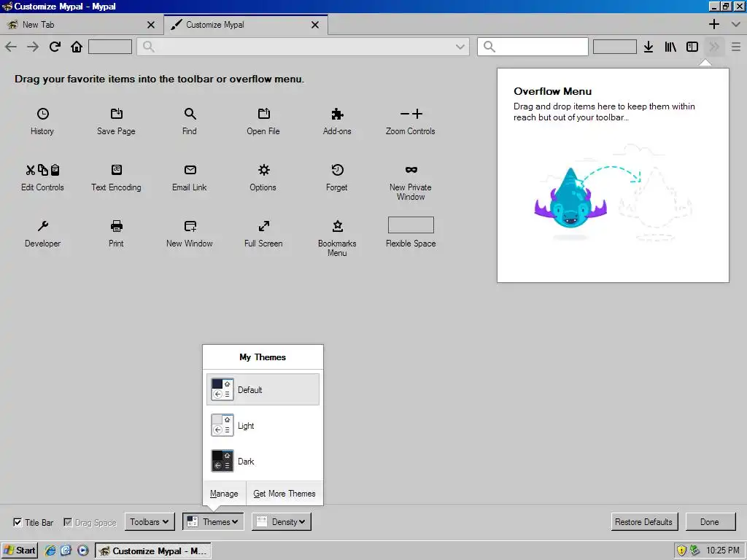Select the Open File icon
This screenshot has height=560, width=747.
click(x=263, y=114)
